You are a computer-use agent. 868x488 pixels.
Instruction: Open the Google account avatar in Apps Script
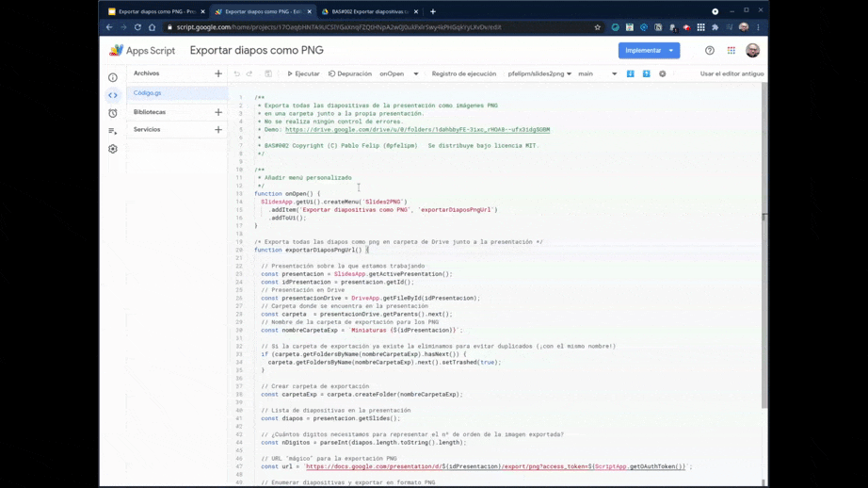click(752, 51)
